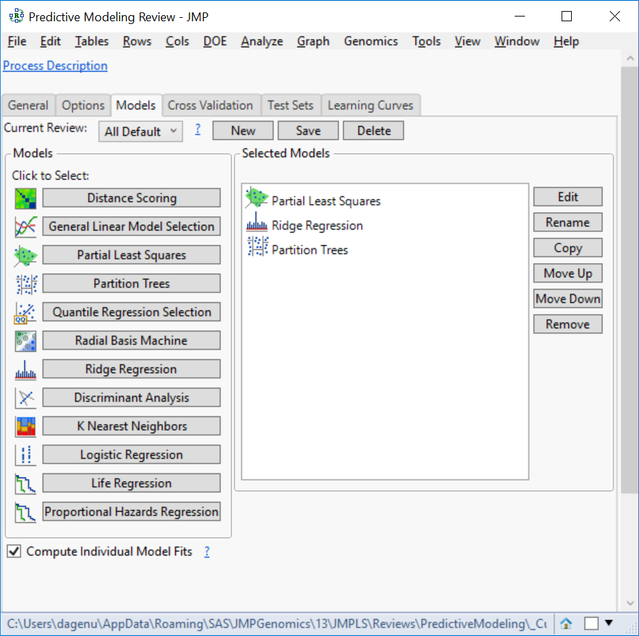This screenshot has width=639, height=636.
Task: Click the Proportional Hazards Regression icon
Action: click(25, 512)
